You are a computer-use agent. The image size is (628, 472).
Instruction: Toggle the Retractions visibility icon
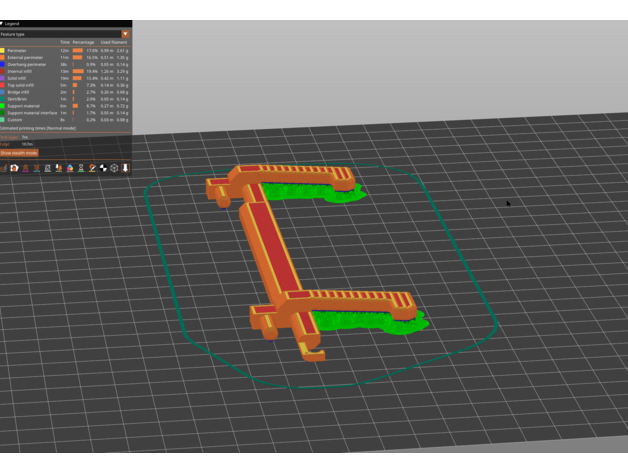point(26,168)
